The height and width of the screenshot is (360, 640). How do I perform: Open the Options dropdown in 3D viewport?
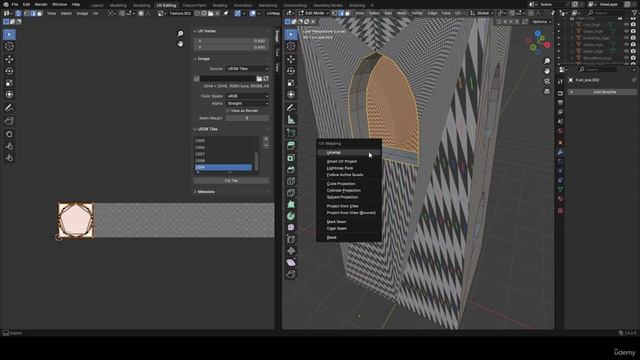point(541,22)
